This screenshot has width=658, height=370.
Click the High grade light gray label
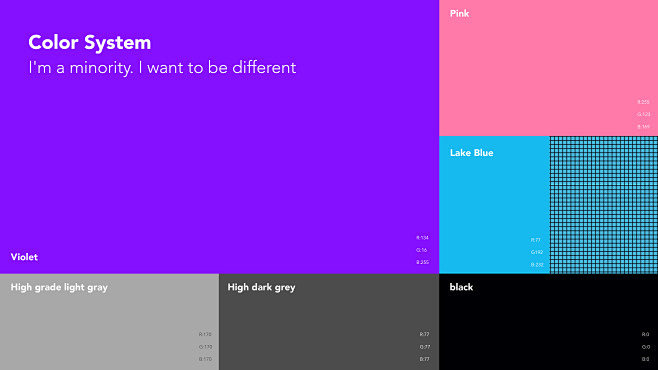click(x=59, y=287)
